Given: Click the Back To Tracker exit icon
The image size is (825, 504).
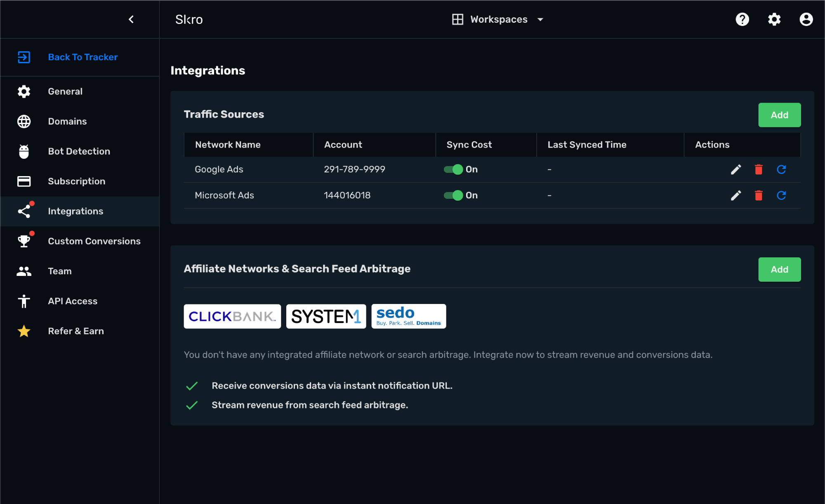Looking at the screenshot, I should coord(24,57).
